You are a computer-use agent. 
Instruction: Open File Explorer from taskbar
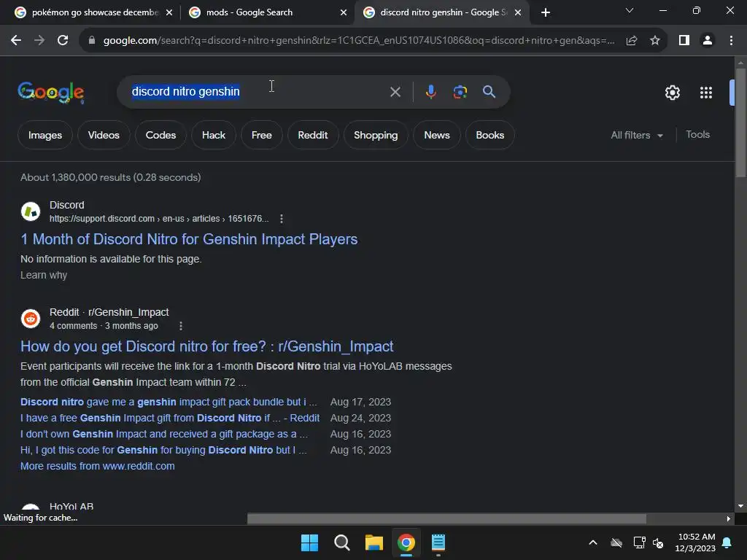(x=374, y=542)
